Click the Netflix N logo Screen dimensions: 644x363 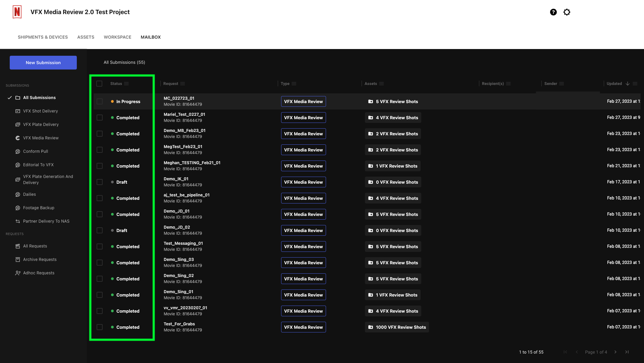point(17,12)
